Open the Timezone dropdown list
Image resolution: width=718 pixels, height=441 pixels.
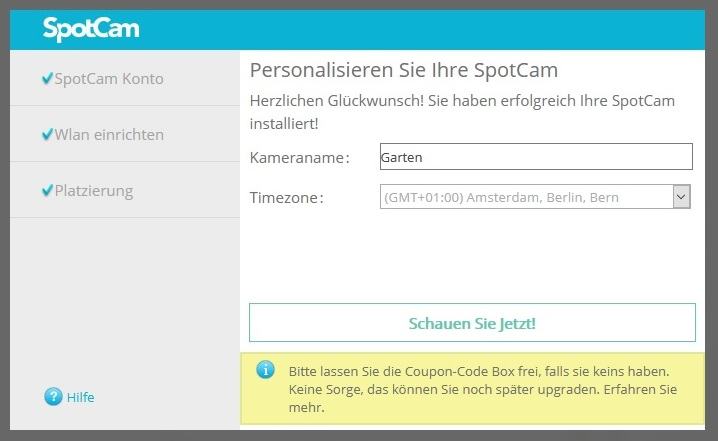click(x=535, y=197)
